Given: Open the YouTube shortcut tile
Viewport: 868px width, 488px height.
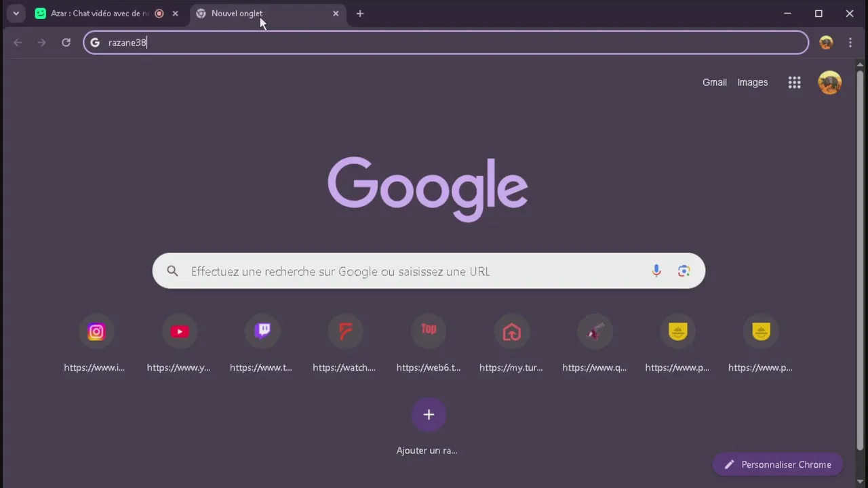Looking at the screenshot, I should pyautogui.click(x=179, y=331).
